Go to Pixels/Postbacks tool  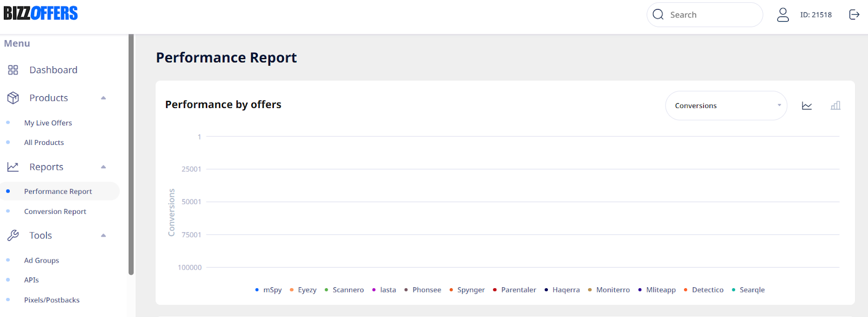tap(52, 300)
